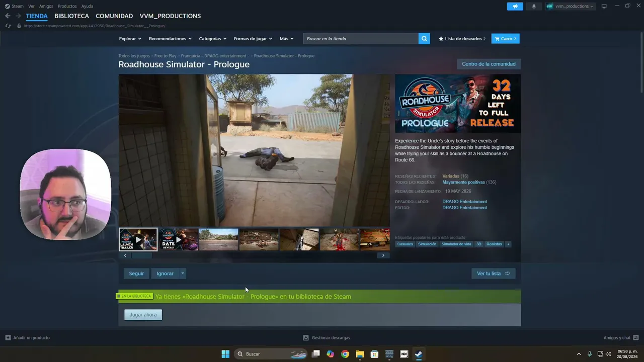
Task: Open Centro de la comunidad
Action: [489, 64]
